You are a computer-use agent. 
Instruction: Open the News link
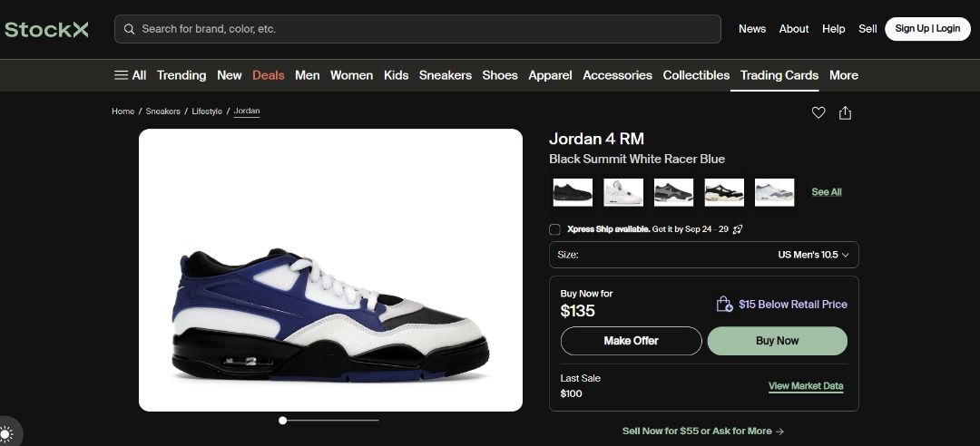752,29
